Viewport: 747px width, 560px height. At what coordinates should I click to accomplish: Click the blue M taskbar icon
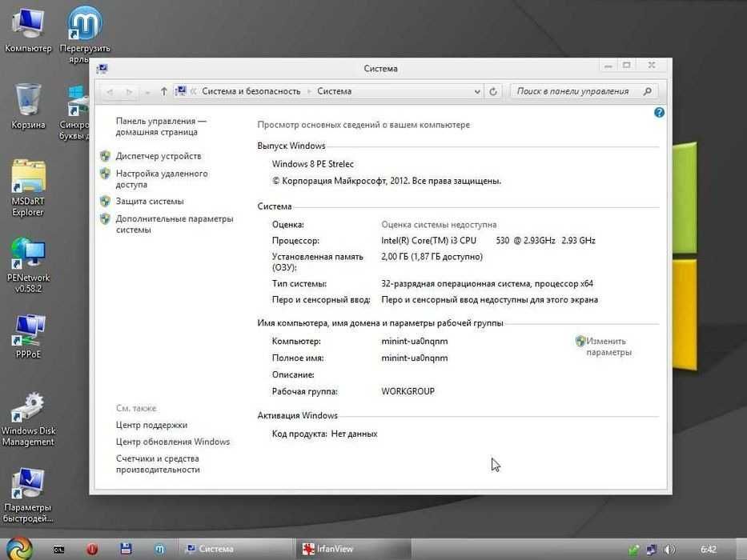pyautogui.click(x=159, y=549)
